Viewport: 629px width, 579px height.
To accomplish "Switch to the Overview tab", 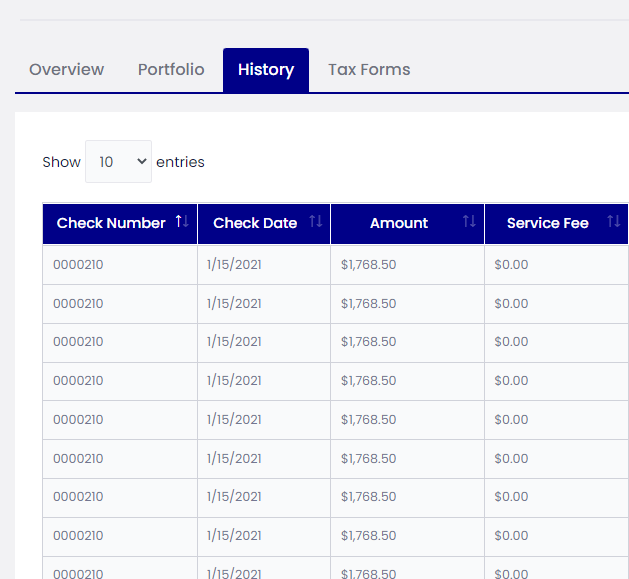I will [x=66, y=70].
